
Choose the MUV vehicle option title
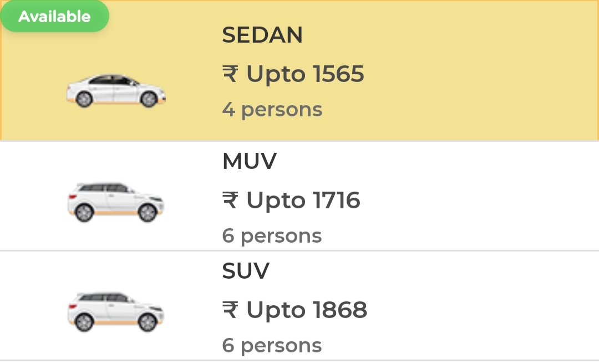[x=250, y=161]
